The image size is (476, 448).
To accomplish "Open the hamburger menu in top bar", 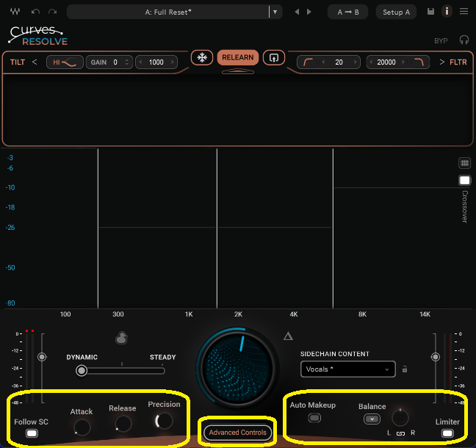I will (464, 12).
